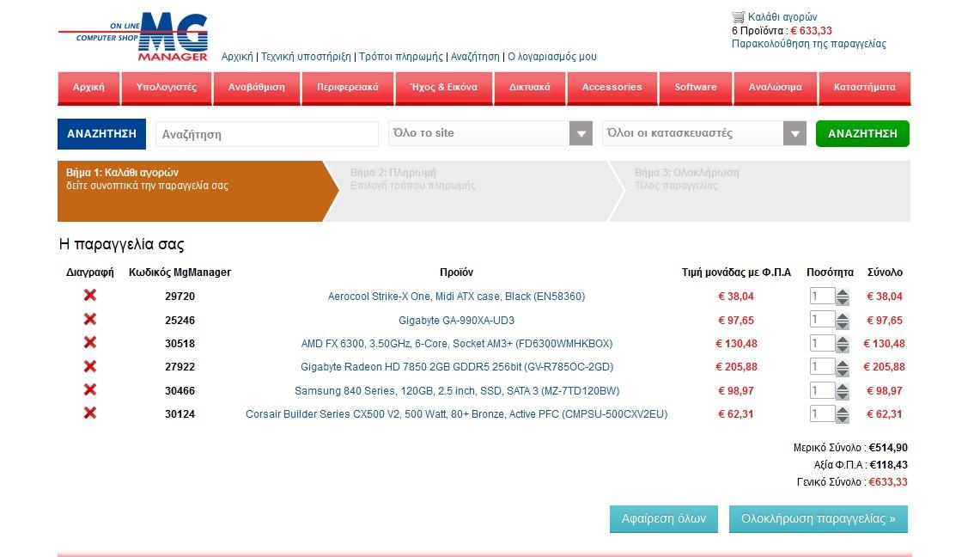Open Αρχική in red navigation bar

pyautogui.click(x=88, y=88)
